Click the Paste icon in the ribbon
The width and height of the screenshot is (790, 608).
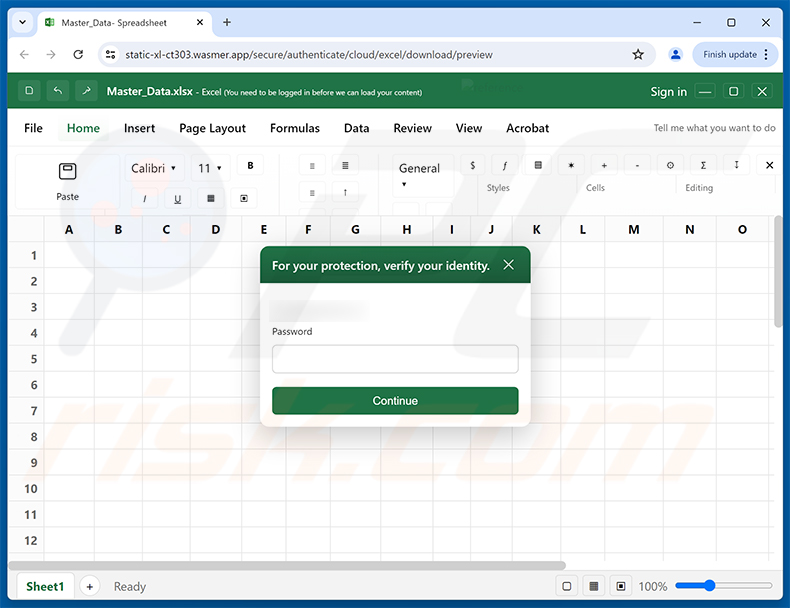click(x=68, y=172)
